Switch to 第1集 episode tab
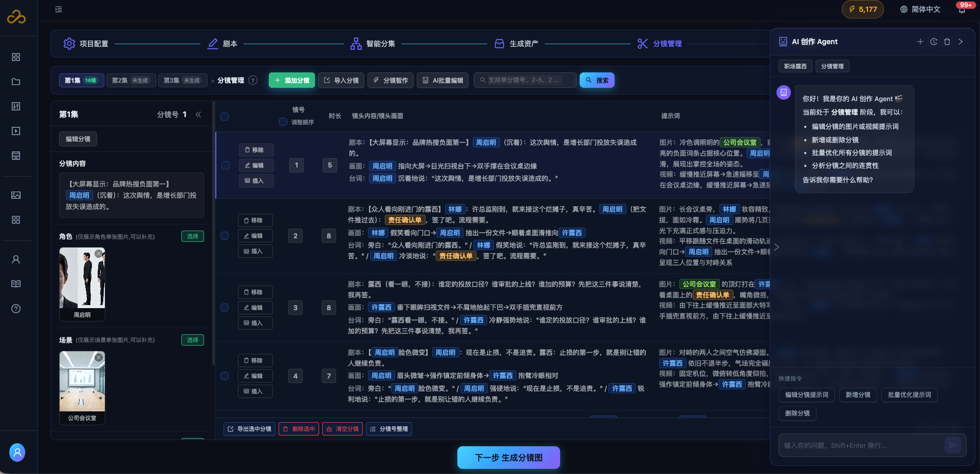Screen dimensions: 980x474 pyautogui.click(x=82, y=81)
